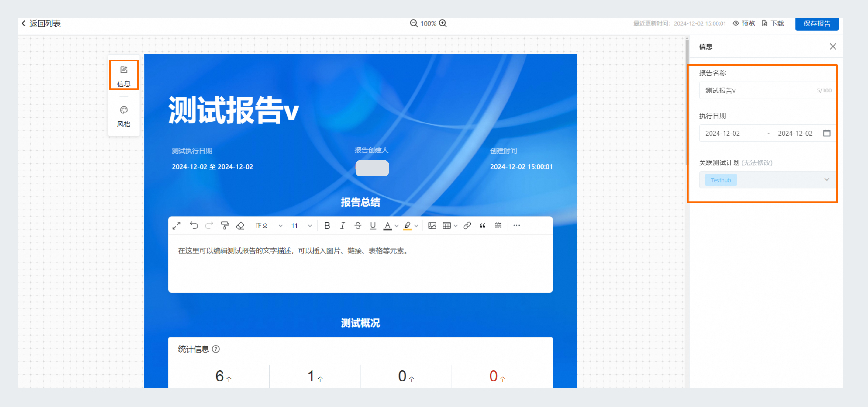Click the statistic value 6个
The image size is (868, 407).
pyautogui.click(x=223, y=376)
